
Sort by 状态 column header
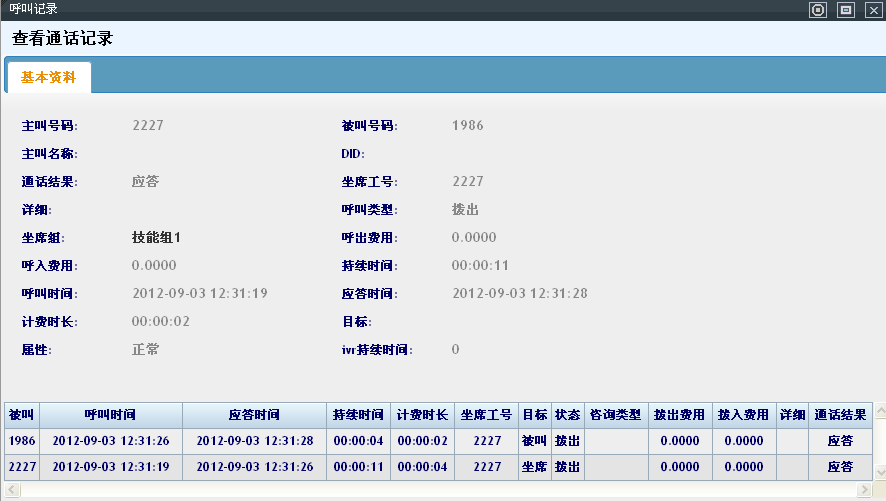click(568, 415)
